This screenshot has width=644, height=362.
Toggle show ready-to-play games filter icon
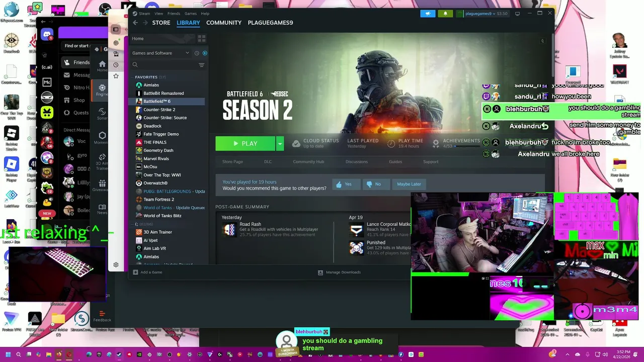pyautogui.click(x=204, y=53)
